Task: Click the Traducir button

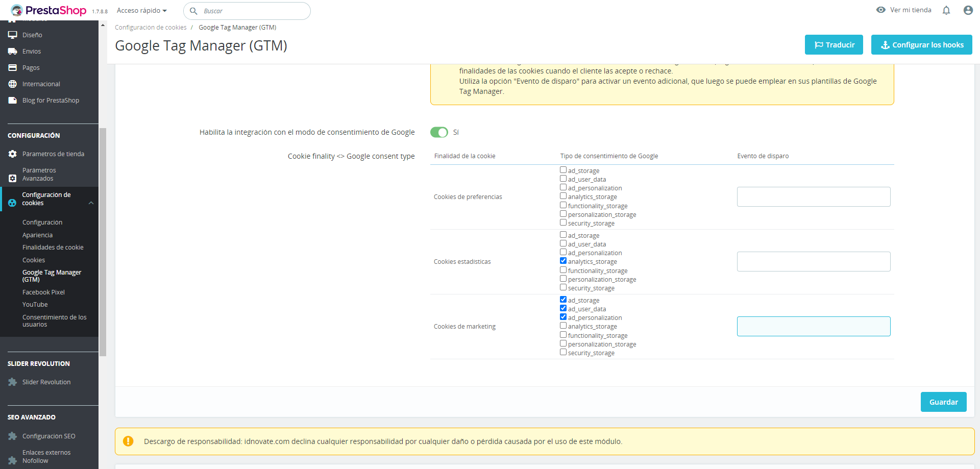Action: (x=834, y=44)
